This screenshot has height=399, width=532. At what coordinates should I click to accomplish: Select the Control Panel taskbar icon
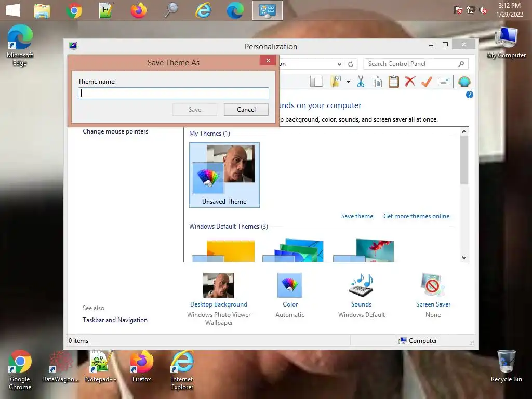[268, 10]
